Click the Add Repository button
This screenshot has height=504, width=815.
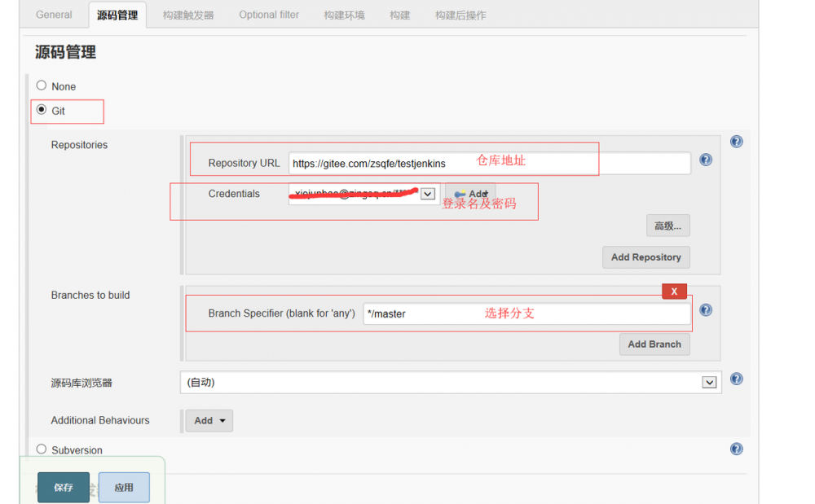click(645, 256)
